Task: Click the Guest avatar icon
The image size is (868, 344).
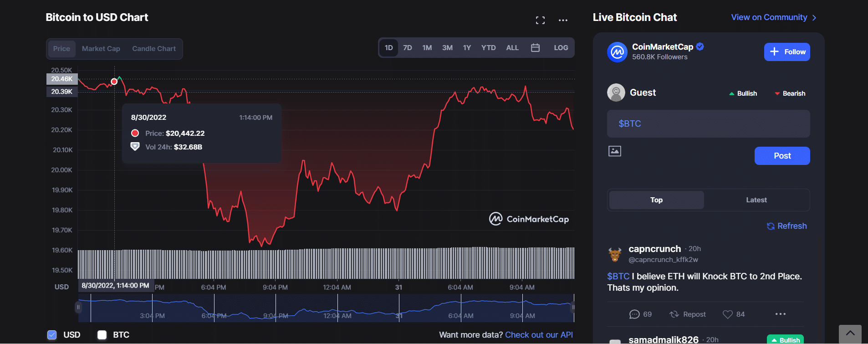Action: [616, 92]
